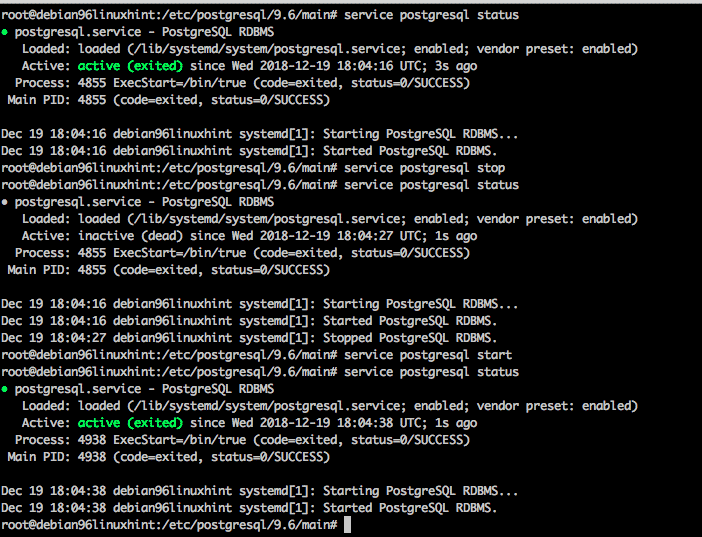Click the green dot above Process 4938

click(5, 389)
